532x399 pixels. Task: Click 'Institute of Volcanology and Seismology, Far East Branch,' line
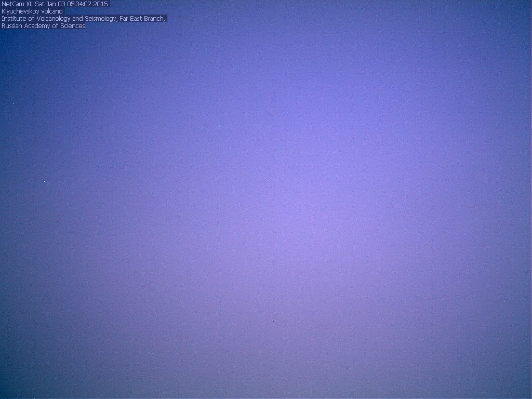[x=84, y=19]
